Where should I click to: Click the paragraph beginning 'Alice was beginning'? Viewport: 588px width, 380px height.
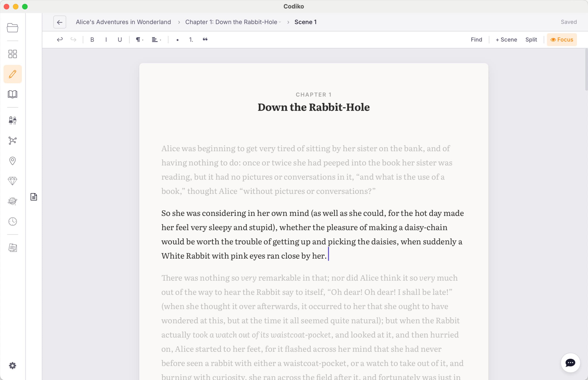coord(307,170)
